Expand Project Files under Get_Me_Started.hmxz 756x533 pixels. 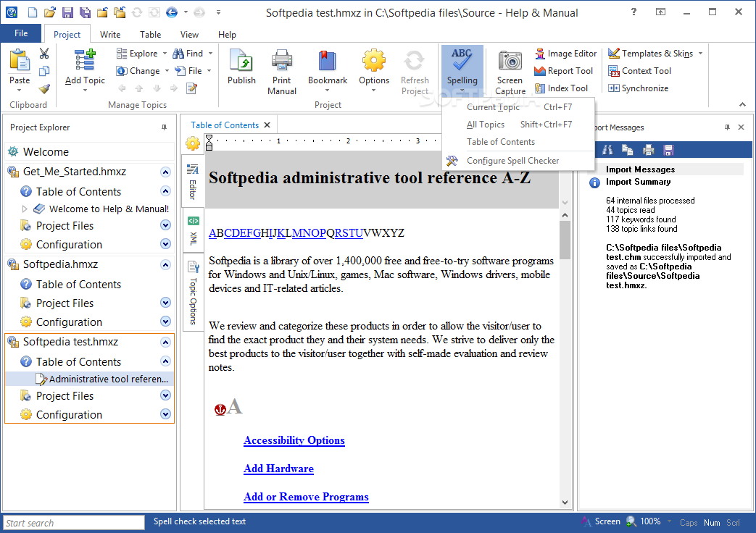point(165,225)
